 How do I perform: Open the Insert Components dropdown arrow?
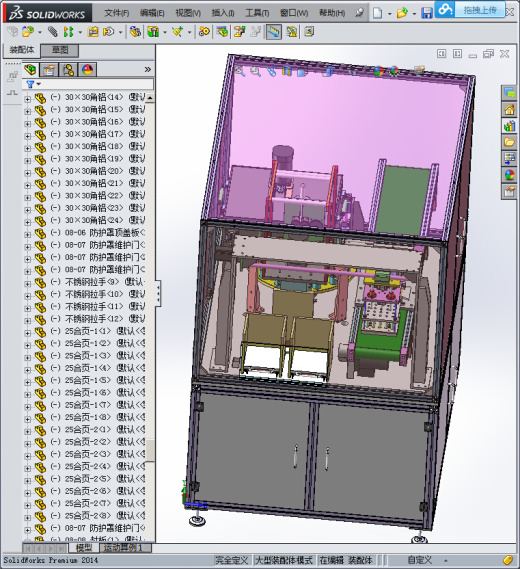pos(40,32)
